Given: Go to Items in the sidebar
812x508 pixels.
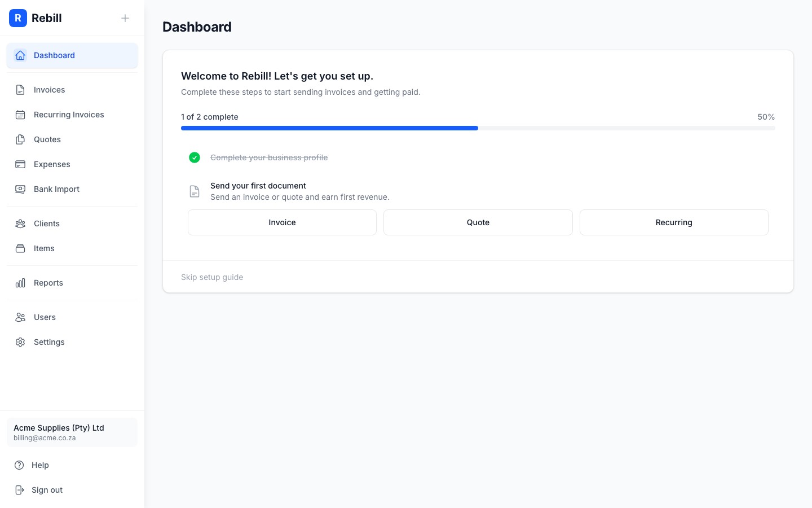Looking at the screenshot, I should [72, 248].
